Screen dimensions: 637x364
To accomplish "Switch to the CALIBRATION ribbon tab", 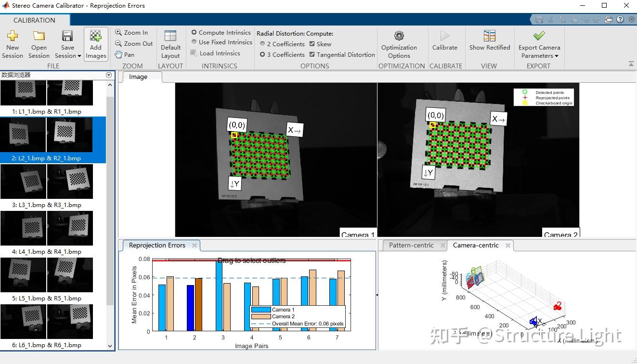I will click(x=35, y=20).
